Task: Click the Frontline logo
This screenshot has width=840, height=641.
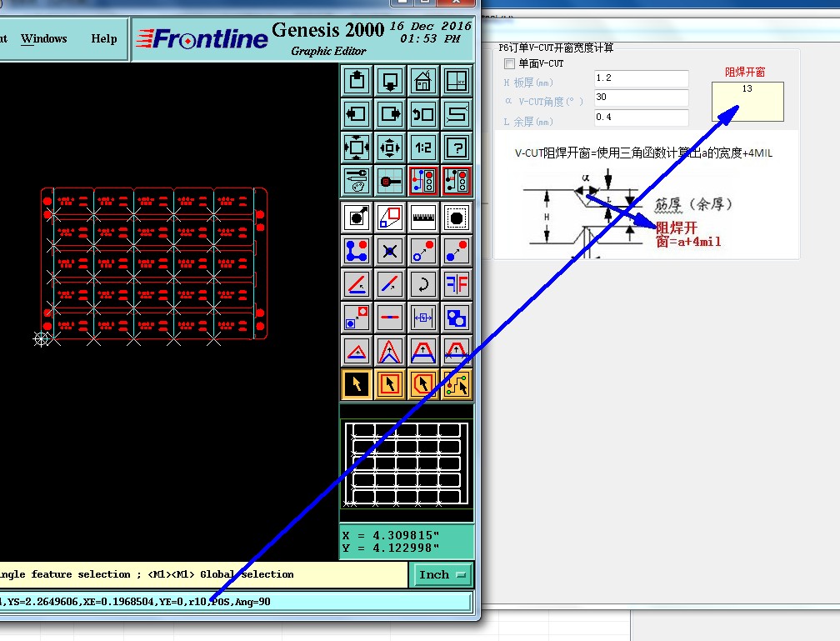Action: pos(202,38)
